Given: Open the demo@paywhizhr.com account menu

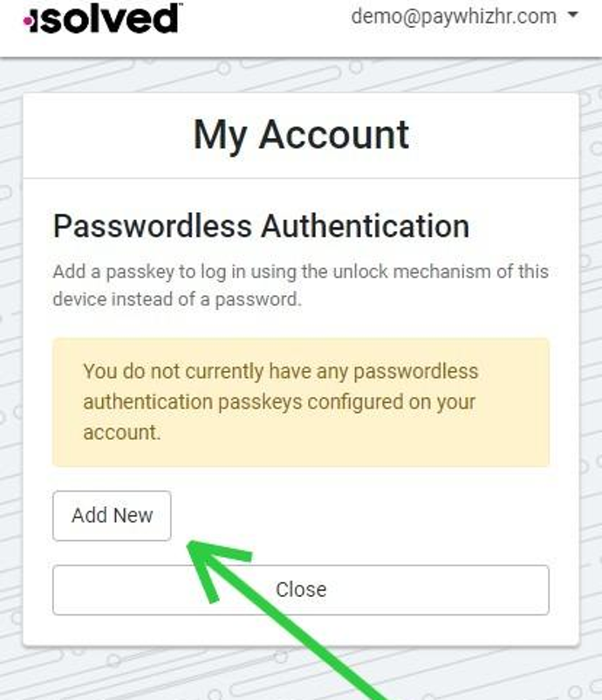Looking at the screenshot, I should click(x=464, y=17).
